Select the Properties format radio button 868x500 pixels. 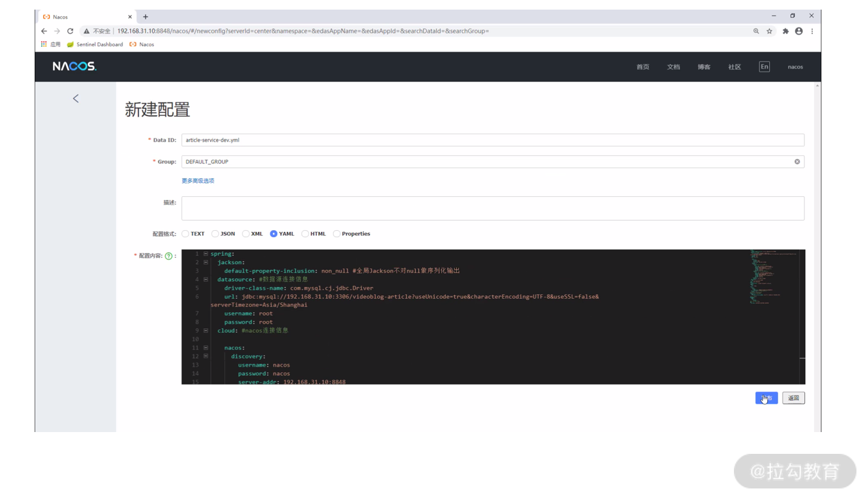[x=337, y=234]
